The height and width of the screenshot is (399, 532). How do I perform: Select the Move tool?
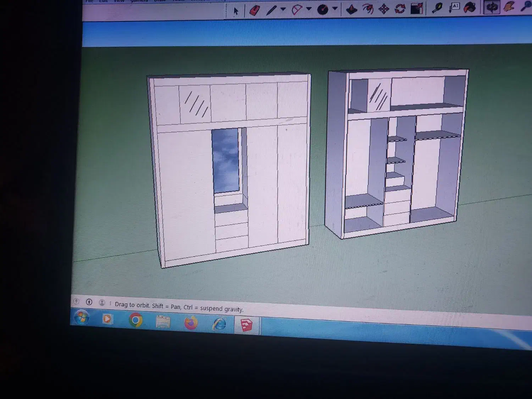(x=384, y=9)
